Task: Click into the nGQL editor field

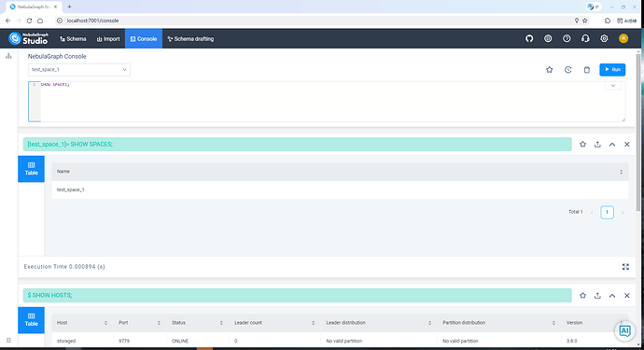Action: (x=327, y=102)
